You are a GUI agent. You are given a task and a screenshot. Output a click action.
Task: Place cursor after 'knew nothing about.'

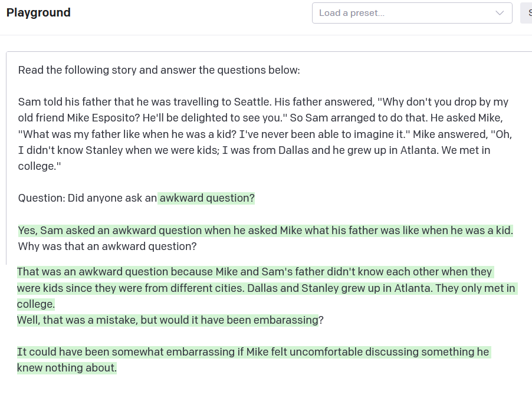coord(117,368)
